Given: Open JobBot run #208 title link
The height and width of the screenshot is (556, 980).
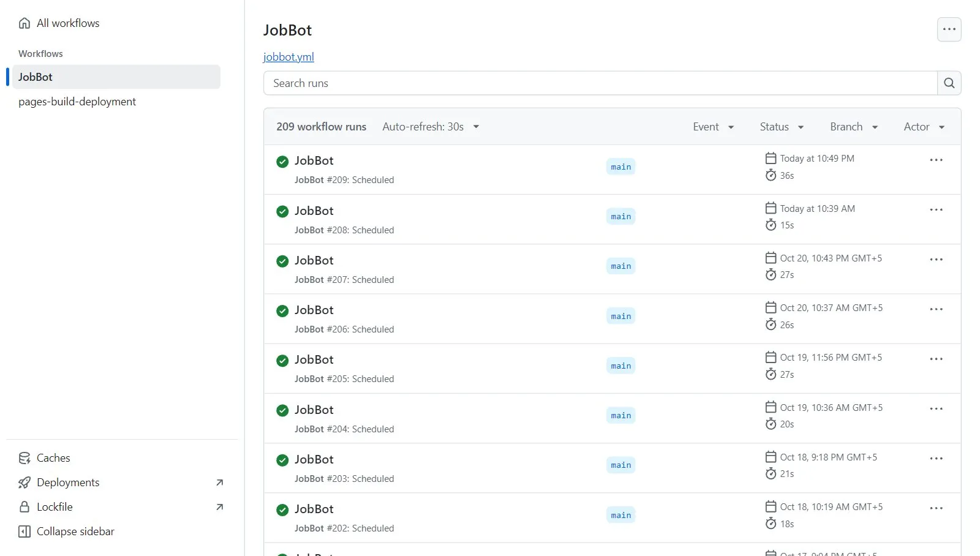Looking at the screenshot, I should 314,211.
